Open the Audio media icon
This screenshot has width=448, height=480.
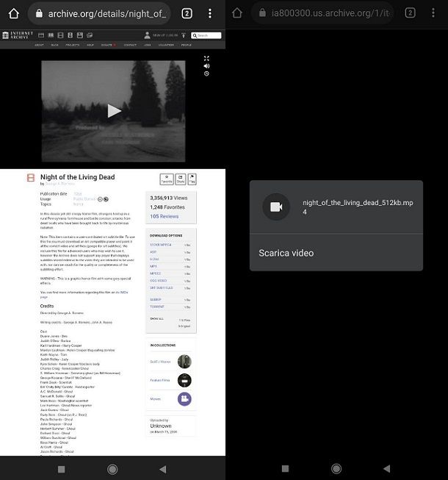point(71,35)
